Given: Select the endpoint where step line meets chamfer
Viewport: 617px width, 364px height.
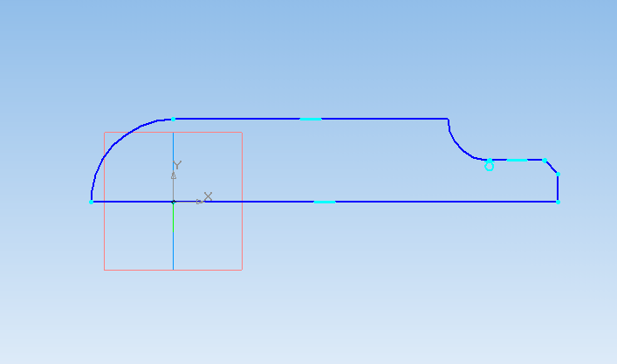Looking at the screenshot, I should (545, 160).
